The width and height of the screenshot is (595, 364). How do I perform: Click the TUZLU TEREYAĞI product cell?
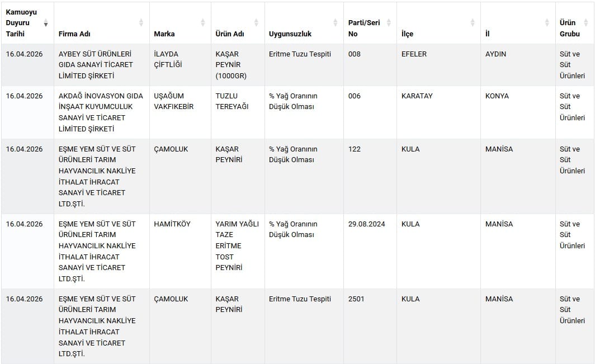coord(232,101)
